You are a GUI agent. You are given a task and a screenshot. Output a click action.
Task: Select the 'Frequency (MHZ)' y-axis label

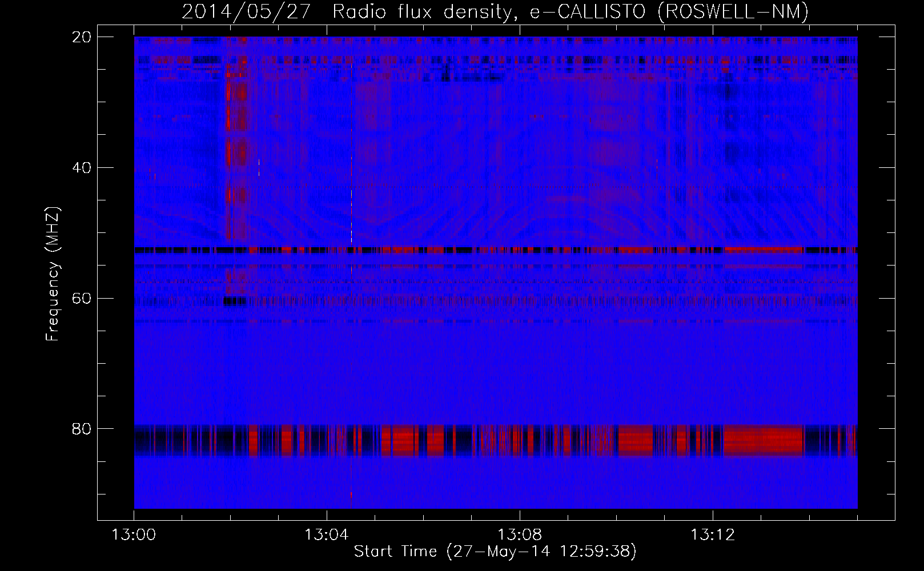click(53, 274)
